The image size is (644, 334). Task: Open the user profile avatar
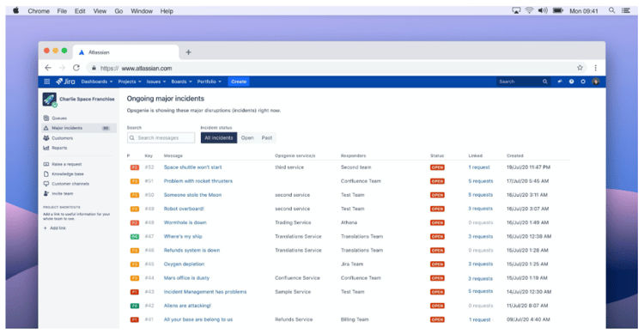tap(595, 82)
